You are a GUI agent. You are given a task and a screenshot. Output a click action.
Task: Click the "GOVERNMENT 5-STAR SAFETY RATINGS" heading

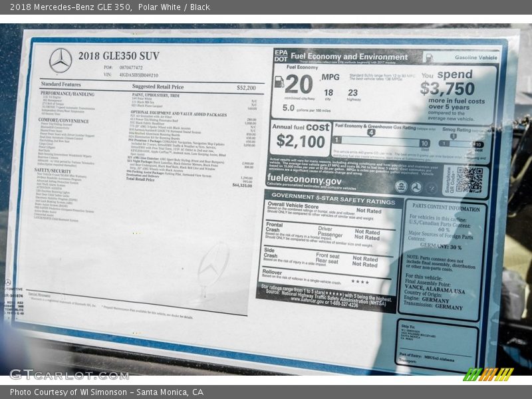pos(333,199)
